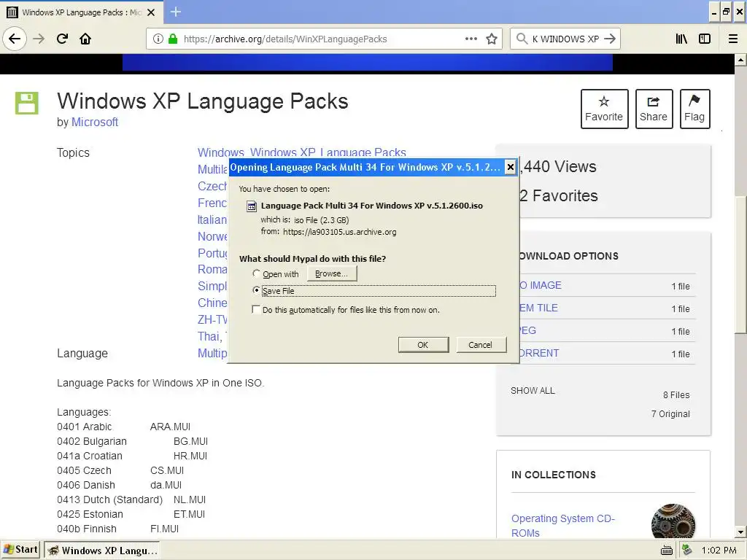The width and height of the screenshot is (747, 560).
Task: Click the Share button
Action: pyautogui.click(x=654, y=109)
